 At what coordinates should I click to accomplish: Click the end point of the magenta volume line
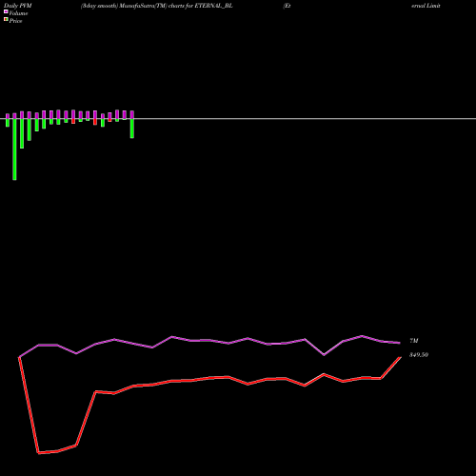(x=400, y=343)
